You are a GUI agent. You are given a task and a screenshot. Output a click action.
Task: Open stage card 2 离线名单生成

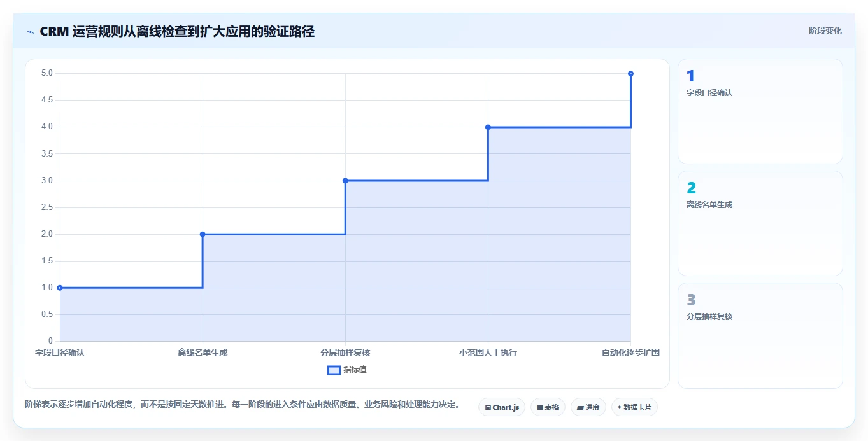point(760,223)
